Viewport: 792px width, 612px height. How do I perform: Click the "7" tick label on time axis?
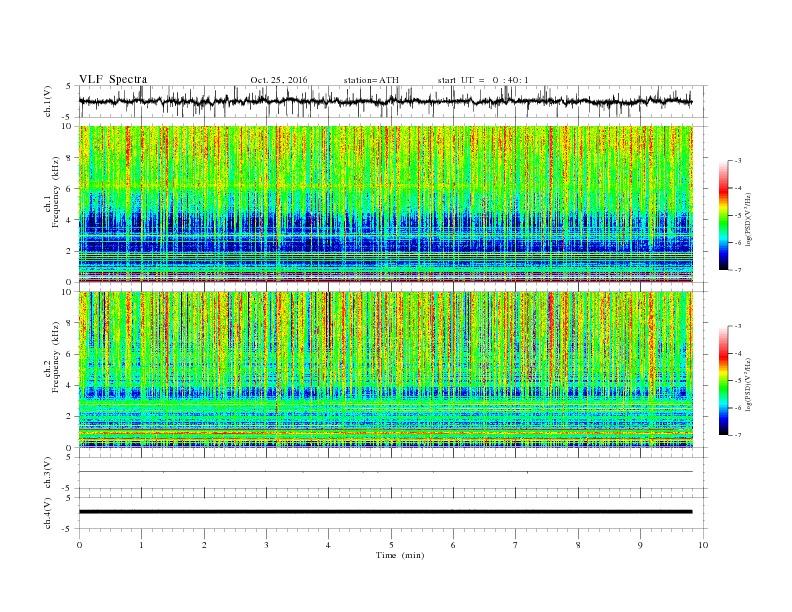coord(516,545)
